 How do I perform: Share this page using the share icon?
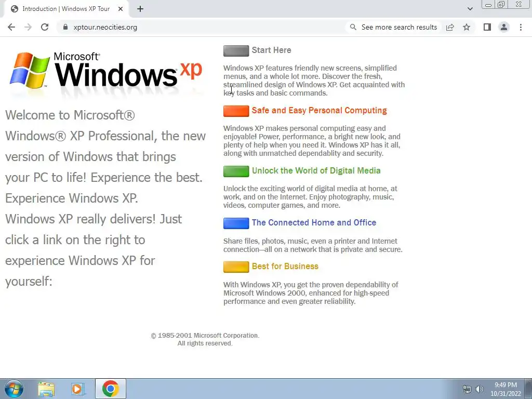click(x=450, y=27)
